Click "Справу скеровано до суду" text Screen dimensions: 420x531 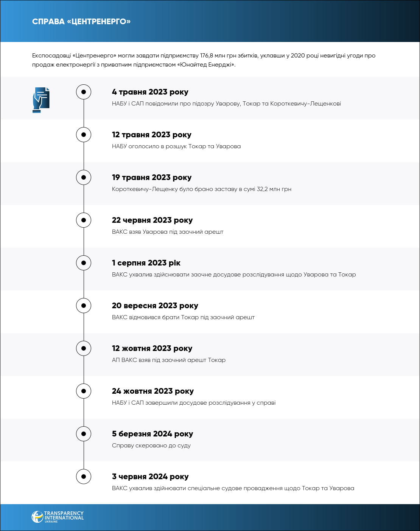(x=151, y=446)
